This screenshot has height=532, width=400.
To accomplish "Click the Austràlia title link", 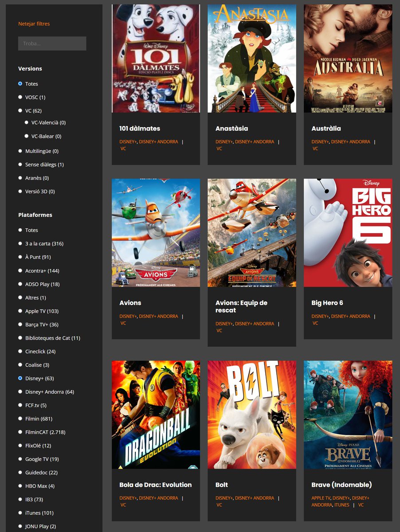I will click(x=326, y=129).
